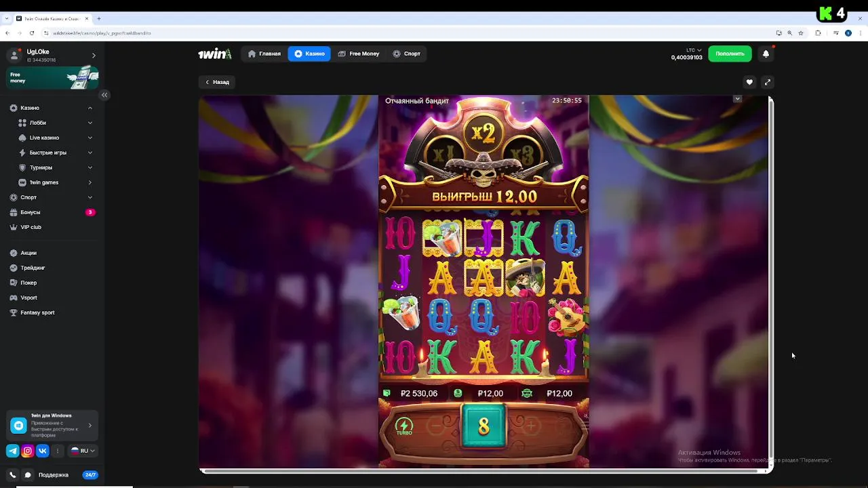Click Поддержка support link
The width and height of the screenshot is (868, 488).
coord(54,475)
